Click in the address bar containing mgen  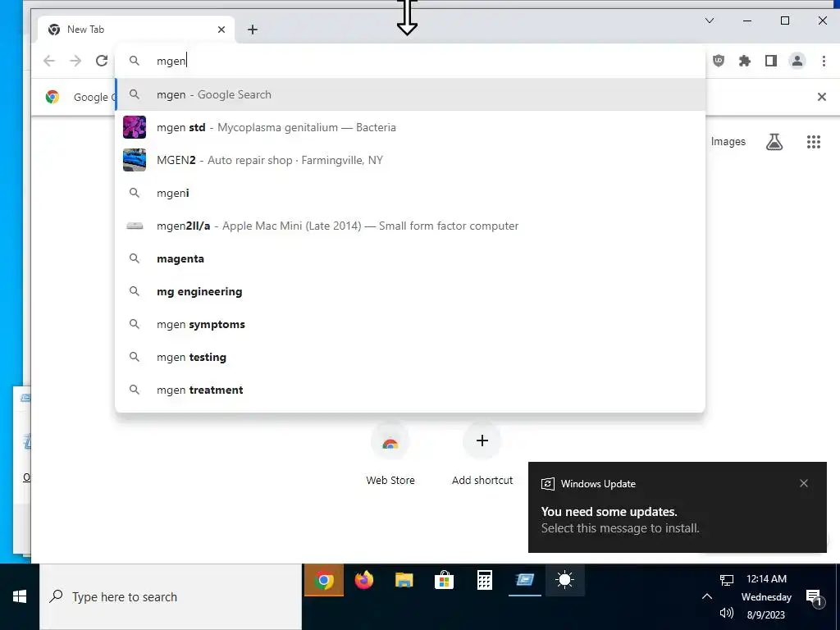410,61
